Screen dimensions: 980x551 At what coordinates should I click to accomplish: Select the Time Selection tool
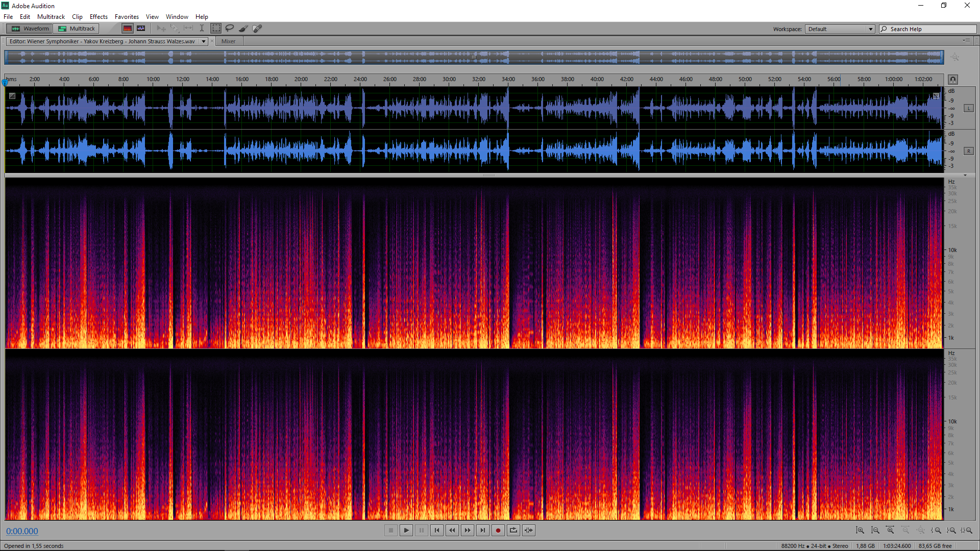click(x=202, y=29)
